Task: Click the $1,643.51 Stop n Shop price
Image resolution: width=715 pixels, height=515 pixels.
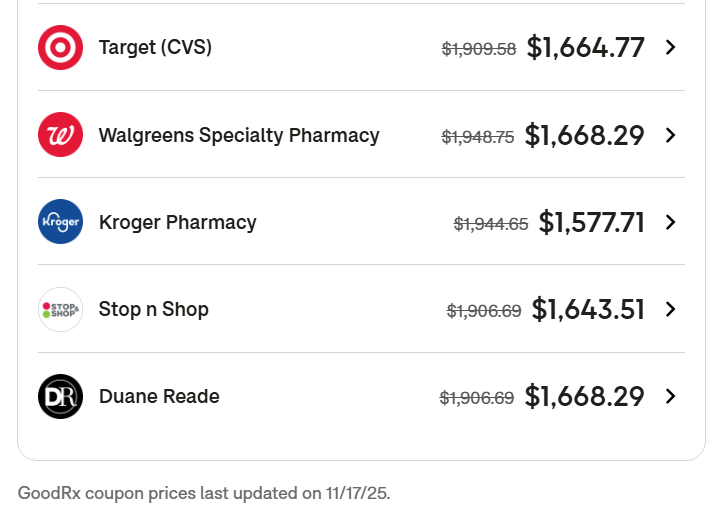Action: pos(588,309)
